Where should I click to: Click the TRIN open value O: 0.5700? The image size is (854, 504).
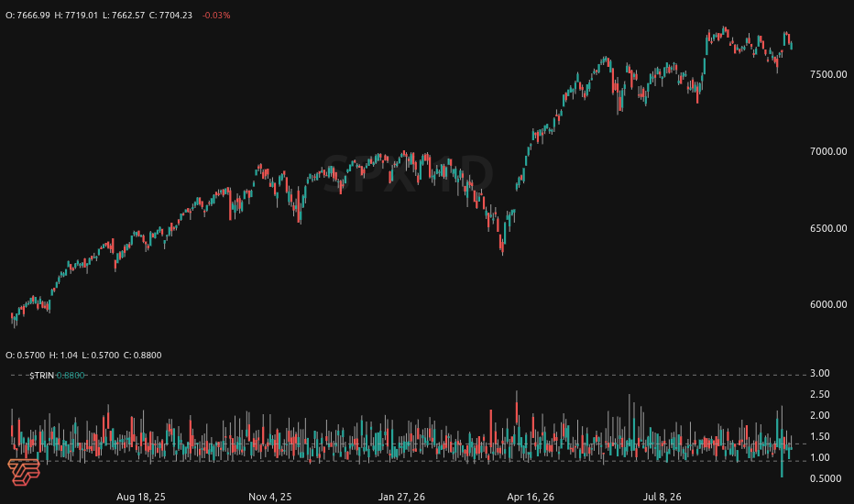[x=25, y=356]
